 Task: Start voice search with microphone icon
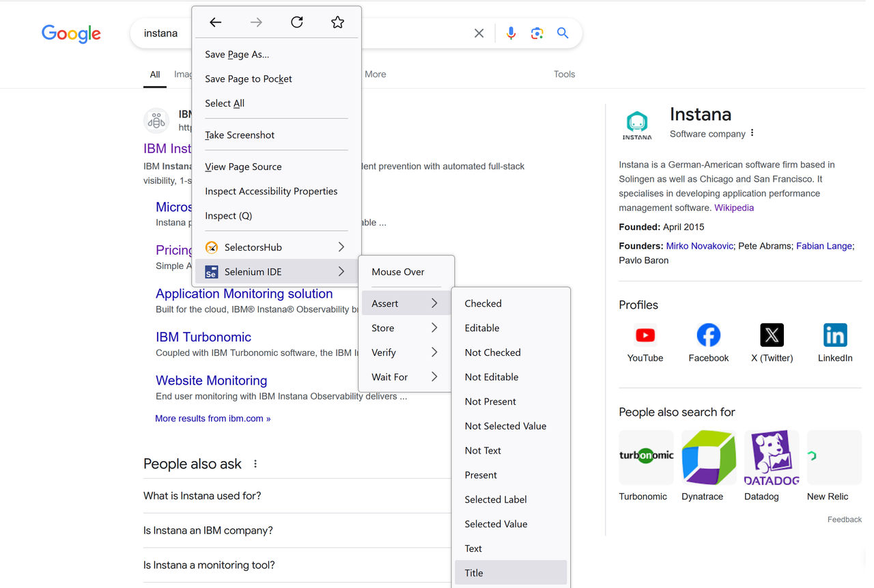[x=511, y=33]
